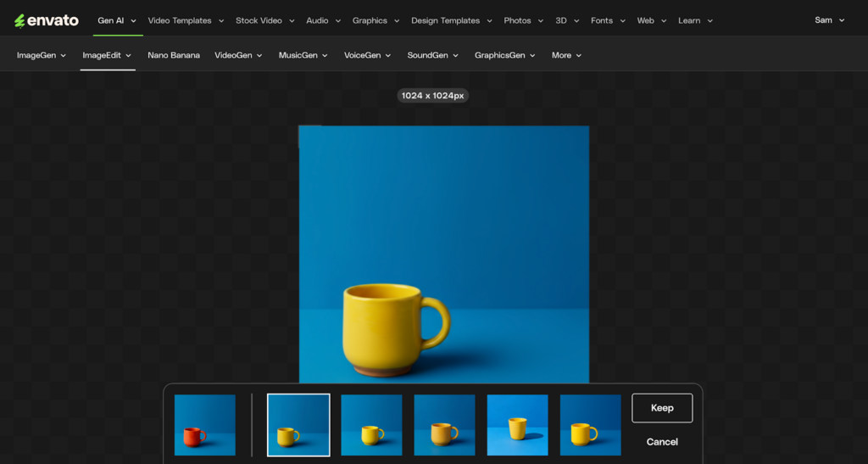
Task: Choose the second yellow mug variation thumbnail
Action: (x=371, y=425)
